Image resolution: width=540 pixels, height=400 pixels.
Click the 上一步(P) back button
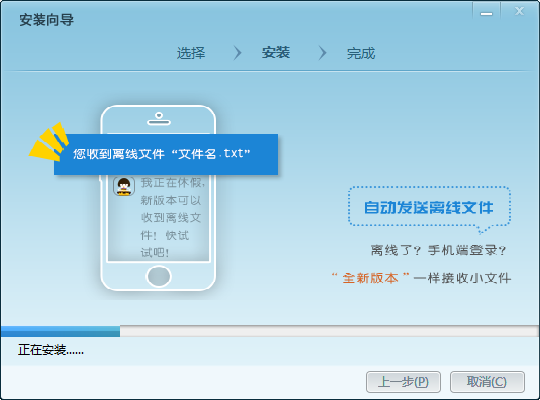click(403, 382)
